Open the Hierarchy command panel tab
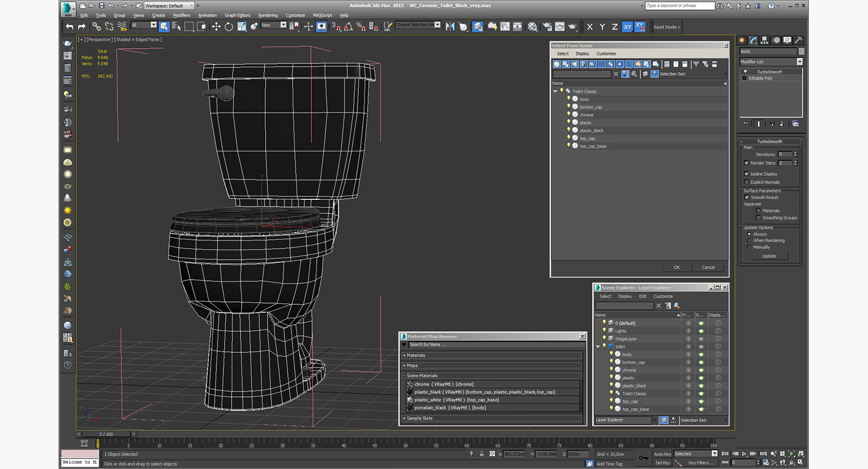Viewport: 868px width, 469px height. (765, 40)
